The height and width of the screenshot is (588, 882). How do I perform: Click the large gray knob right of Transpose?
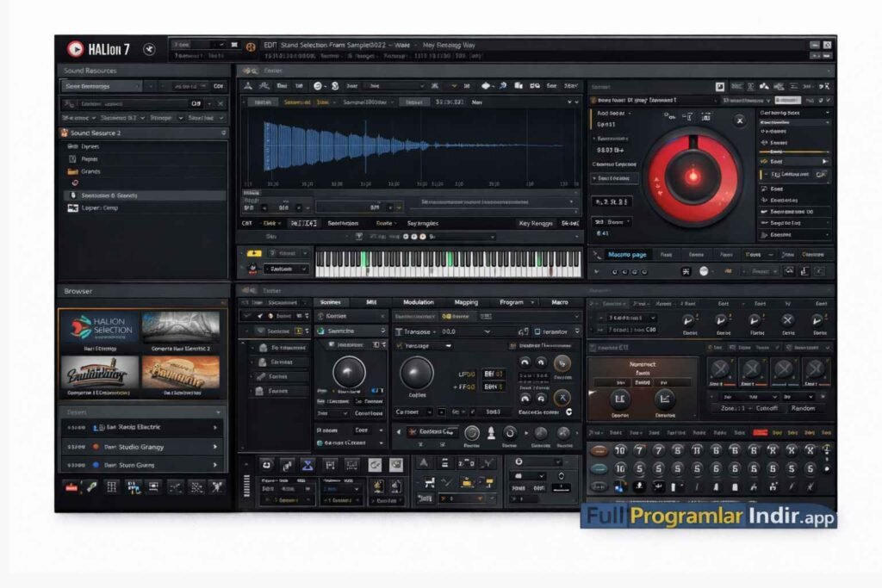pos(417,373)
